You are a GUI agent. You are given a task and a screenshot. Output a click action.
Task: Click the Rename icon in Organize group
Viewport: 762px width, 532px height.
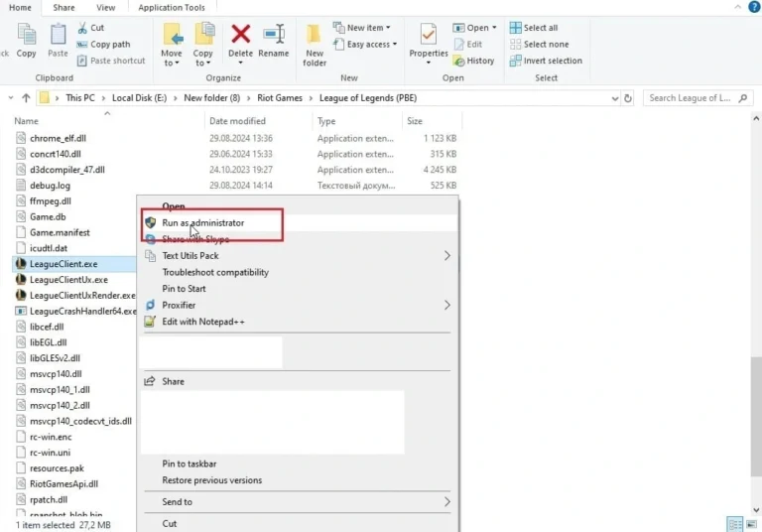click(274, 37)
